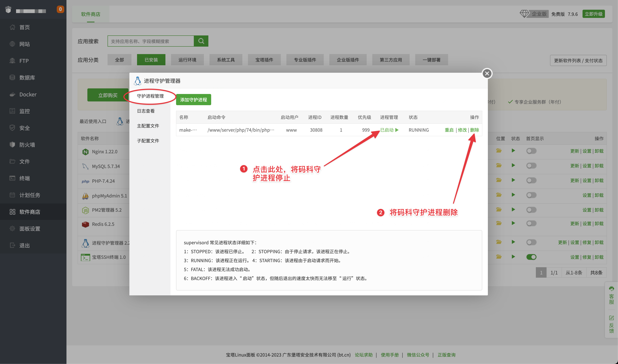
Task: Click the phpMyAdmin sailboat icon
Action: (x=85, y=196)
